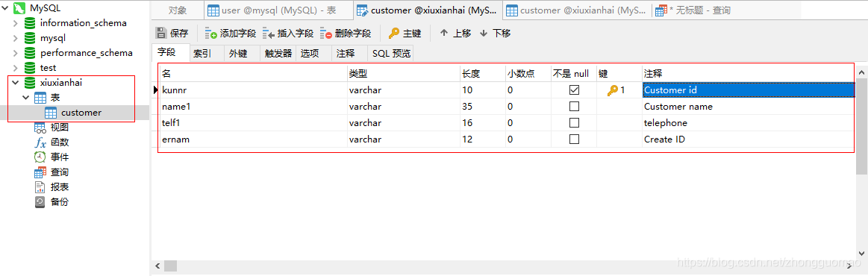The height and width of the screenshot is (276, 868).
Task: Click 插入字段 insert field button
Action: (288, 33)
